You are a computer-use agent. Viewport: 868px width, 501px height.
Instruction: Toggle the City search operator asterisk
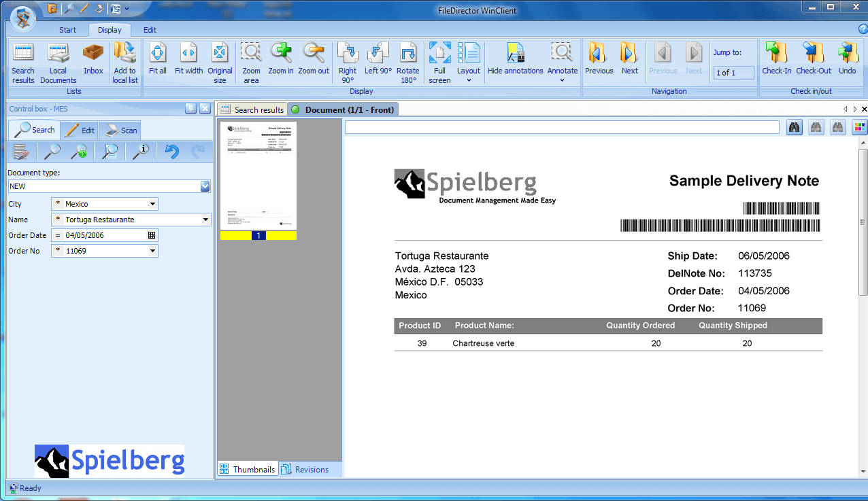[x=58, y=204]
